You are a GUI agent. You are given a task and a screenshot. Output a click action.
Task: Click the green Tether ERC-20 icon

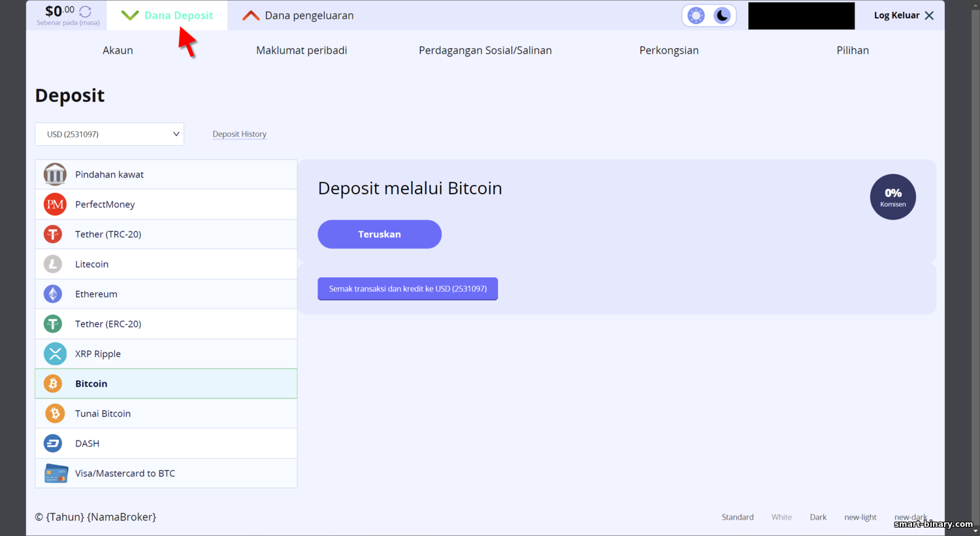[x=53, y=324]
